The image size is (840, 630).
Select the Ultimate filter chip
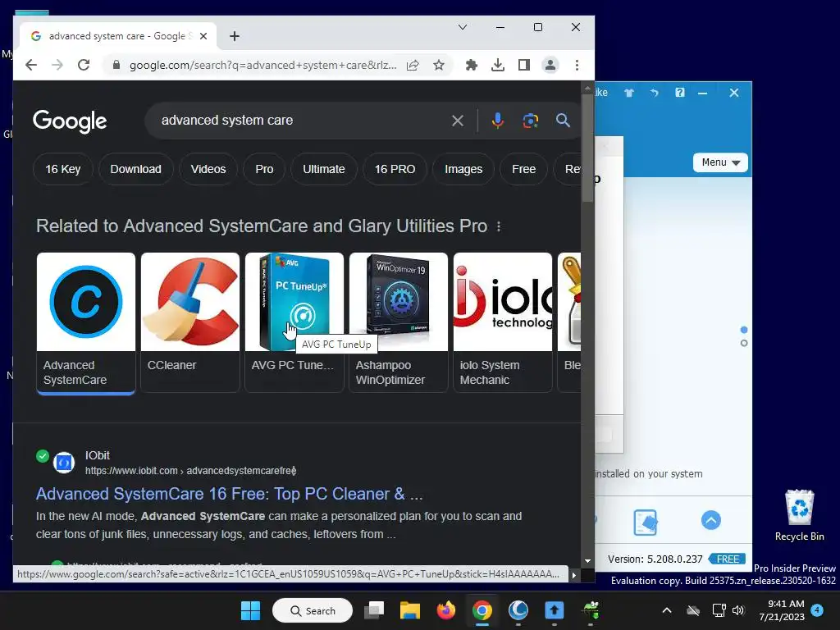[323, 169]
